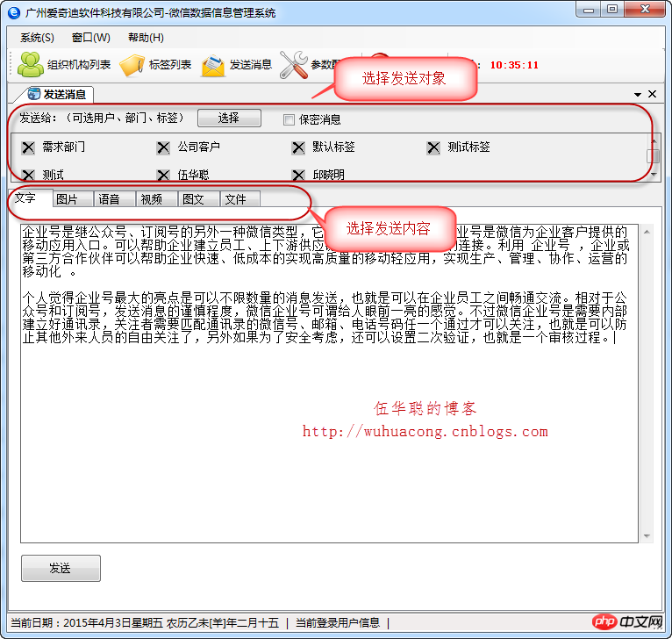The image size is (672, 639).
Task: Switch to the 语音 content tab
Action: pos(114,199)
